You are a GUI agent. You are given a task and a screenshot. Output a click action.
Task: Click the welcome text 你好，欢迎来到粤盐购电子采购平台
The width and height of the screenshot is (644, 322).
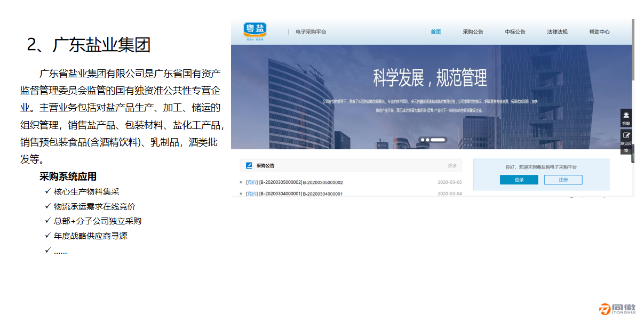541,167
